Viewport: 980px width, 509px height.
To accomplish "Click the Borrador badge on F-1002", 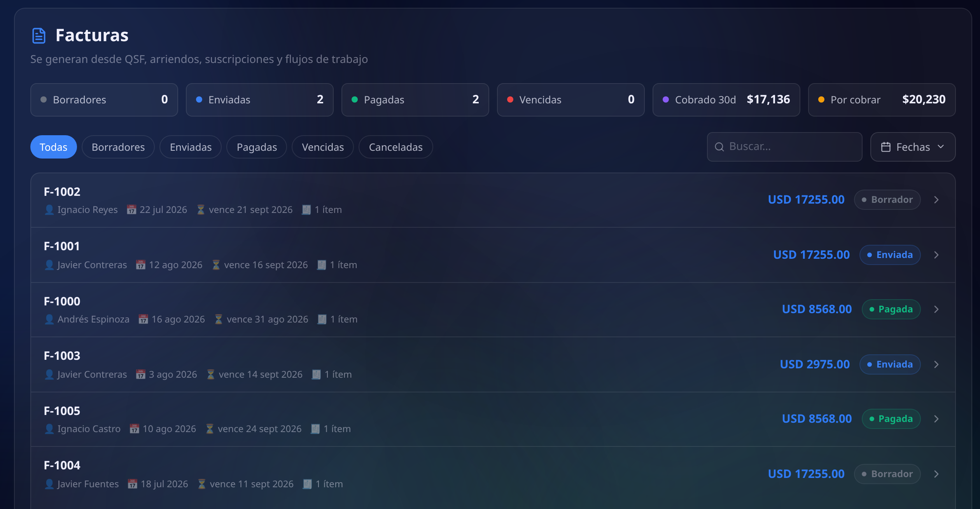I will point(887,200).
